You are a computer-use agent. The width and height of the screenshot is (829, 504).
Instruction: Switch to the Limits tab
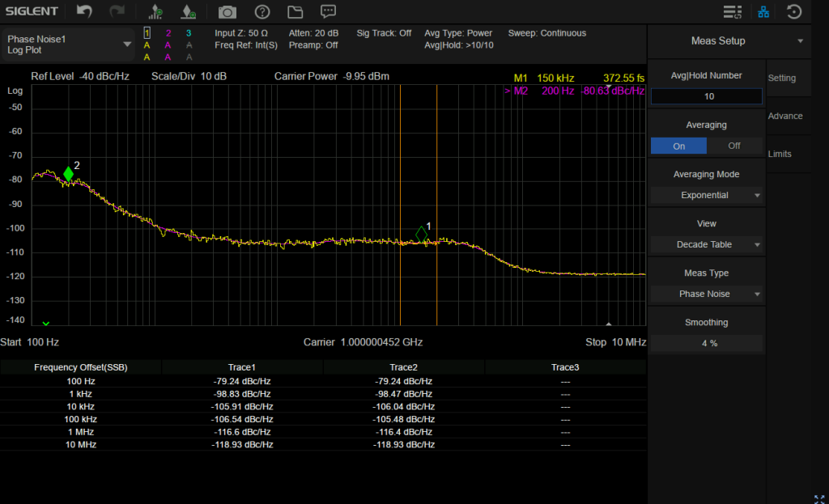coord(780,154)
